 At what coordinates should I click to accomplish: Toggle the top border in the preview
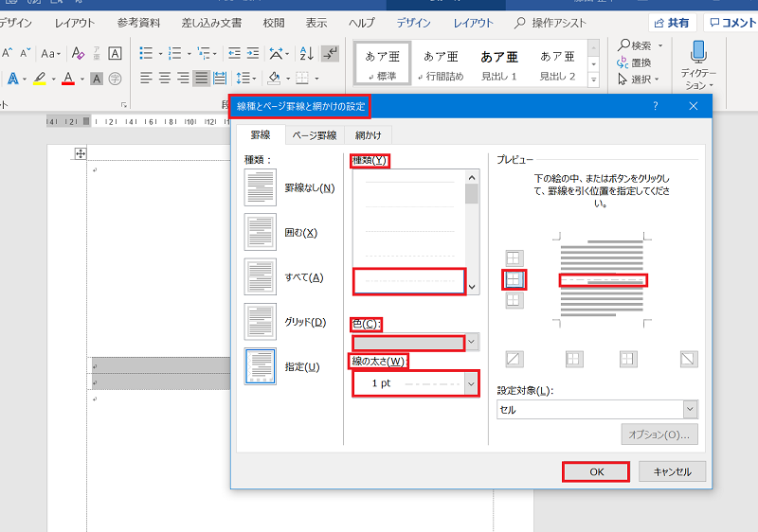(x=514, y=257)
